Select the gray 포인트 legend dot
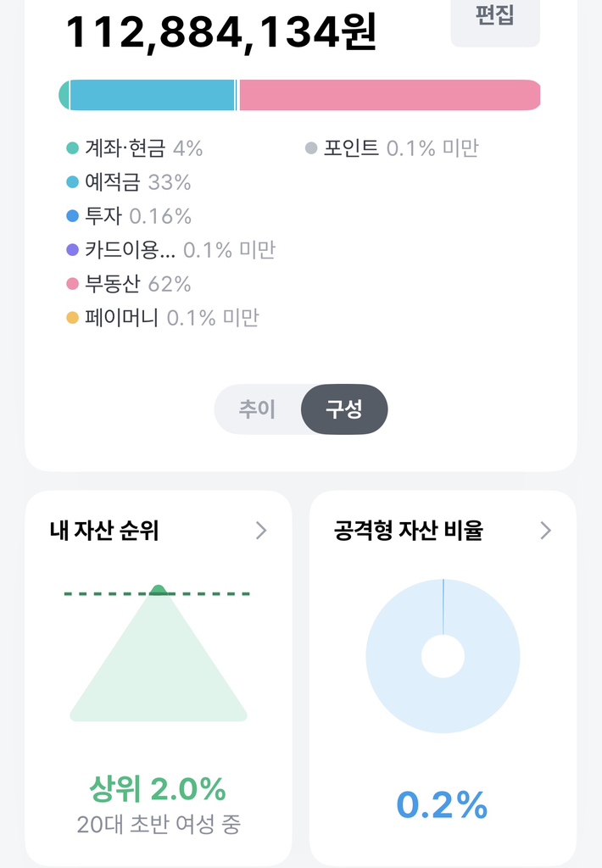 coord(310,149)
